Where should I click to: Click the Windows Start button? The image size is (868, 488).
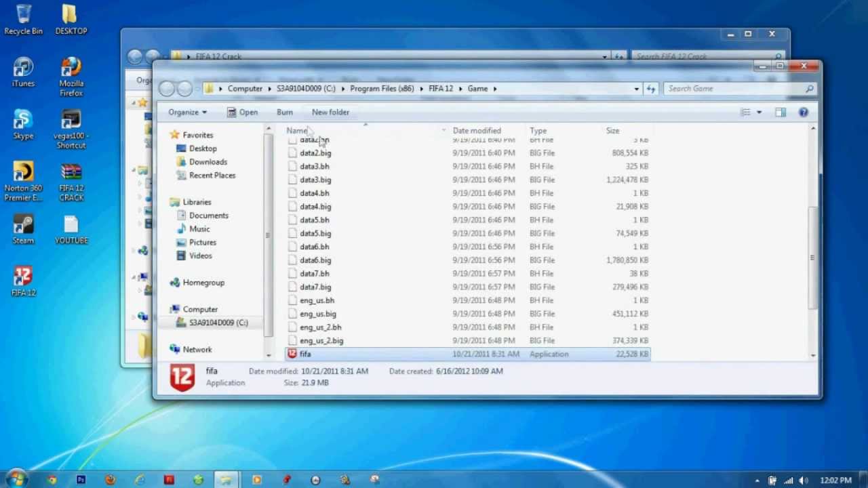pos(16,479)
